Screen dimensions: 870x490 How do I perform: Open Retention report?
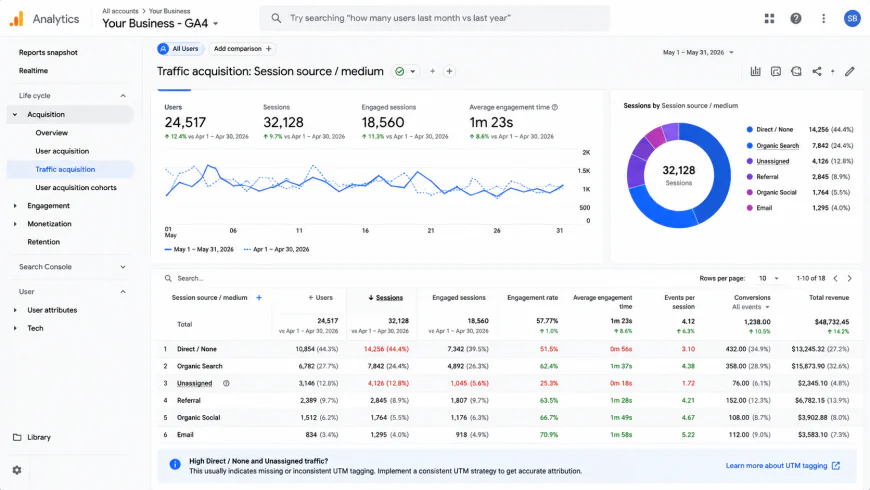click(x=43, y=242)
